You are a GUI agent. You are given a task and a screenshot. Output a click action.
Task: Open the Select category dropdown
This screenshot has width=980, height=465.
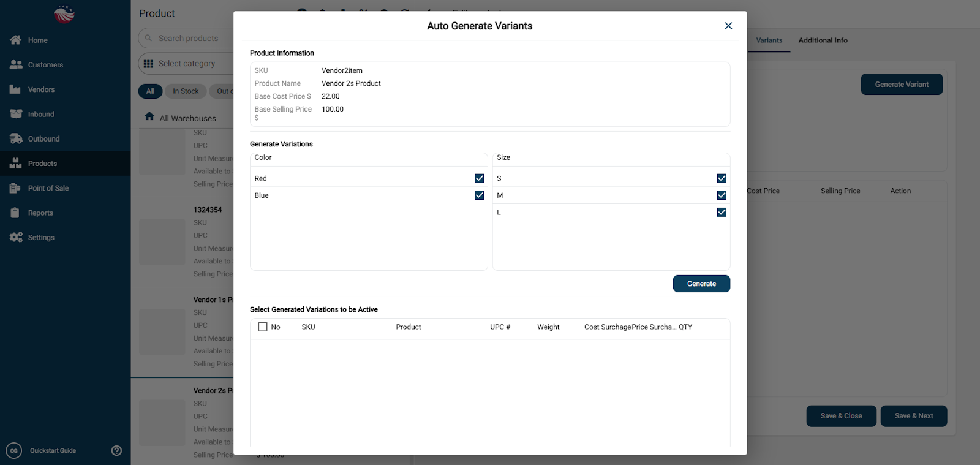[x=186, y=64]
